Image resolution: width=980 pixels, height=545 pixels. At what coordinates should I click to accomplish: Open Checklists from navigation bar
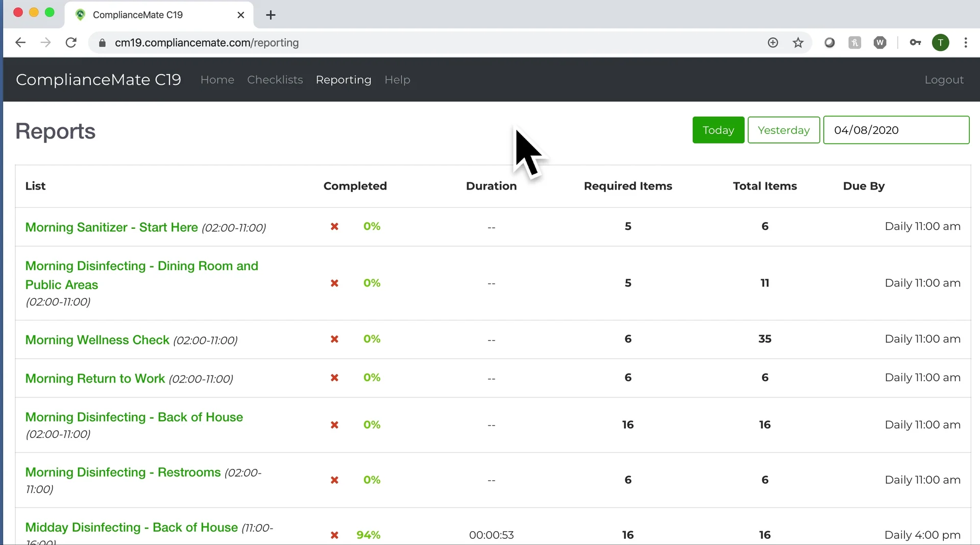point(275,80)
